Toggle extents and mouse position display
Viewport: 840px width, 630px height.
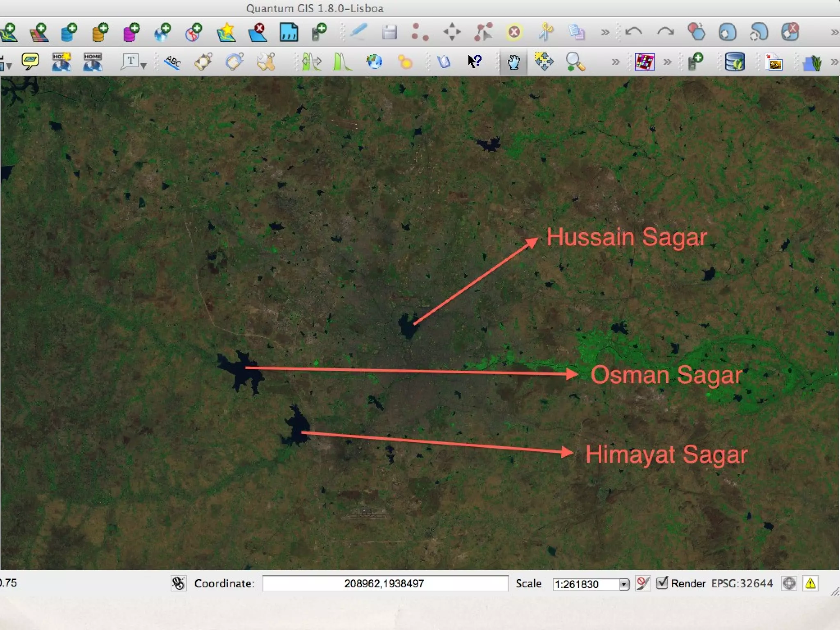(179, 583)
